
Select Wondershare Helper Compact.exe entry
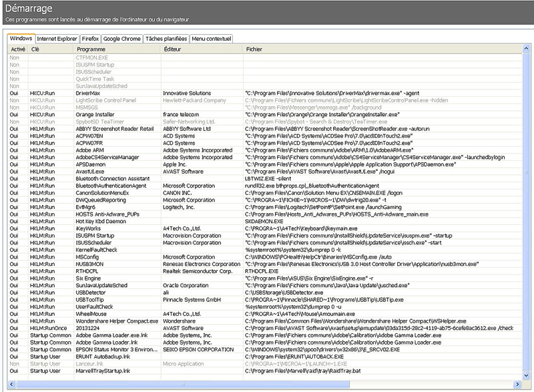[x=265, y=321]
